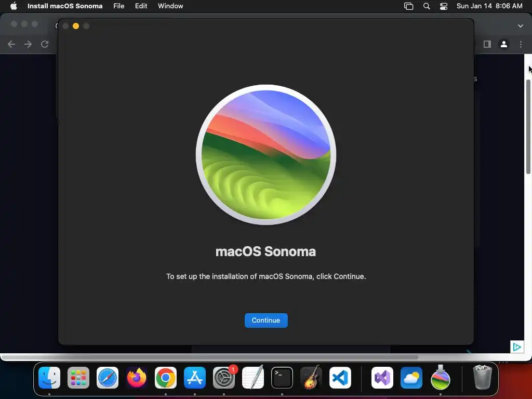Open Control Center in menu bar
Image resolution: width=532 pixels, height=399 pixels.
pos(444,6)
